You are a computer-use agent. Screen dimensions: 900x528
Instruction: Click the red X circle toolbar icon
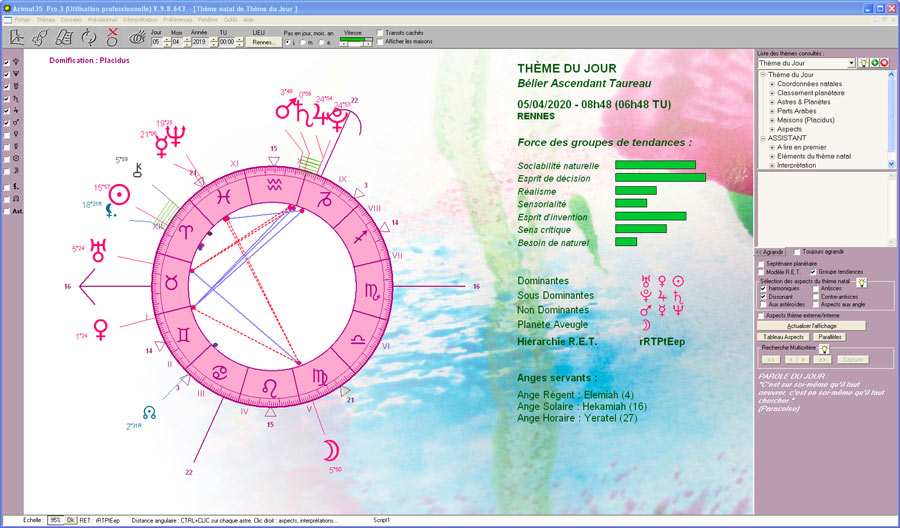tap(112, 37)
